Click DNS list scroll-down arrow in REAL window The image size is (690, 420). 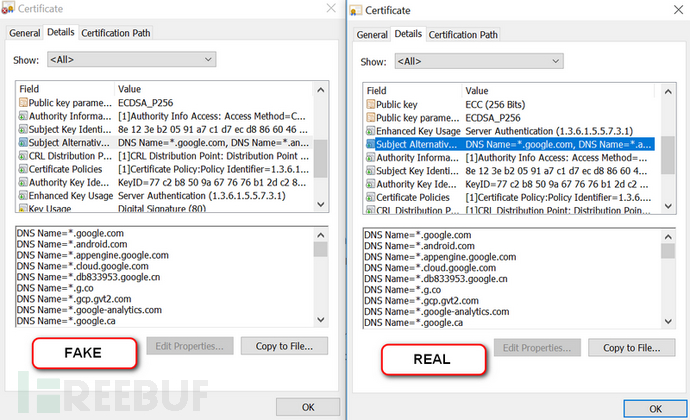668,321
